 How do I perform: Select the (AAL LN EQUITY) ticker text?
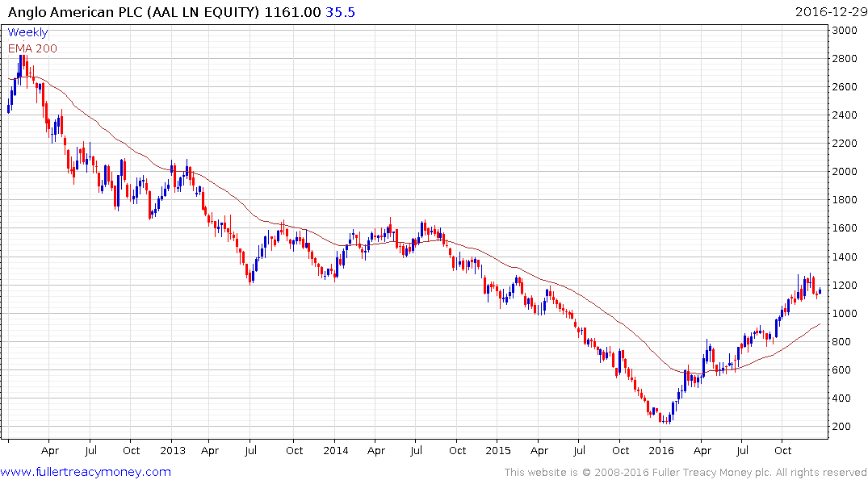(x=203, y=12)
